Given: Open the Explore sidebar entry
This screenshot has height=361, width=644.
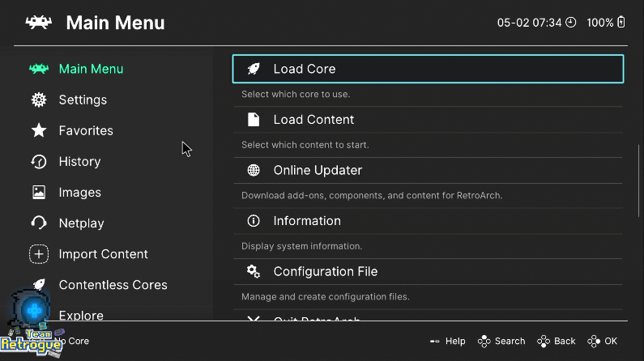Looking at the screenshot, I should [81, 315].
